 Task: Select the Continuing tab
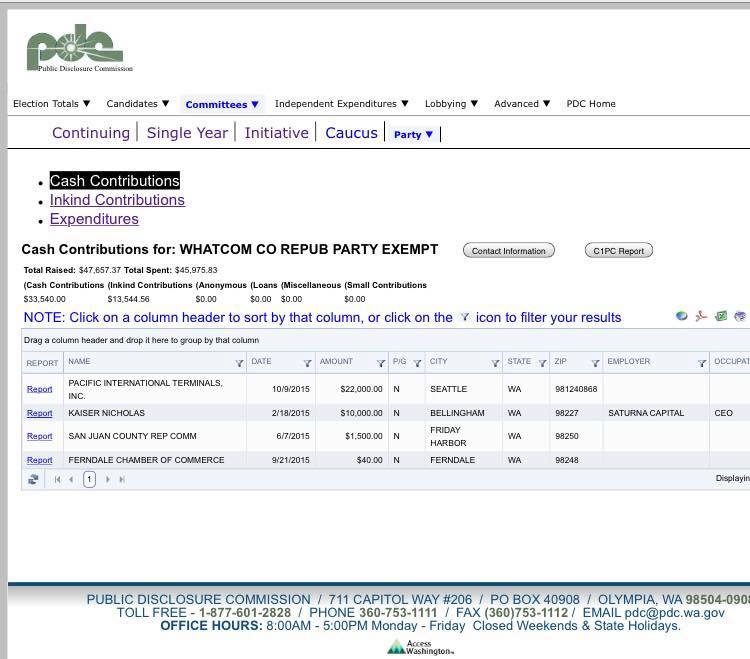(90, 133)
